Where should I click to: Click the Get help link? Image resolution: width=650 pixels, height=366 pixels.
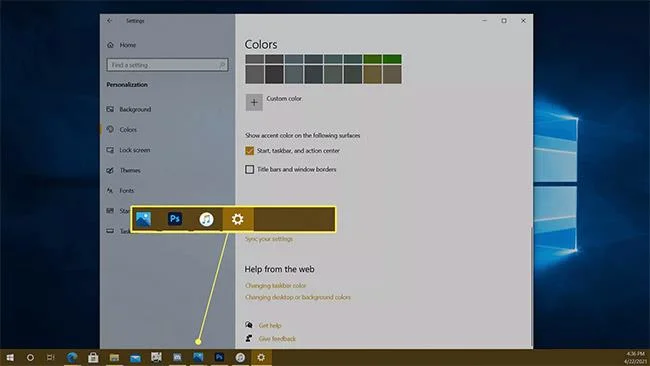(x=270, y=325)
